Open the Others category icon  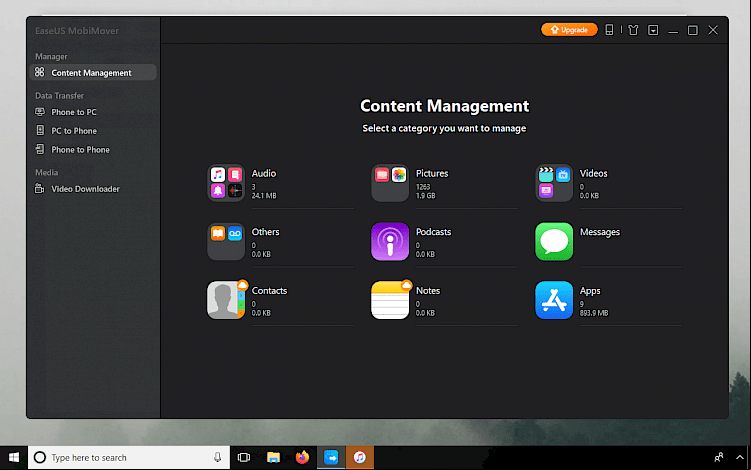(226, 241)
